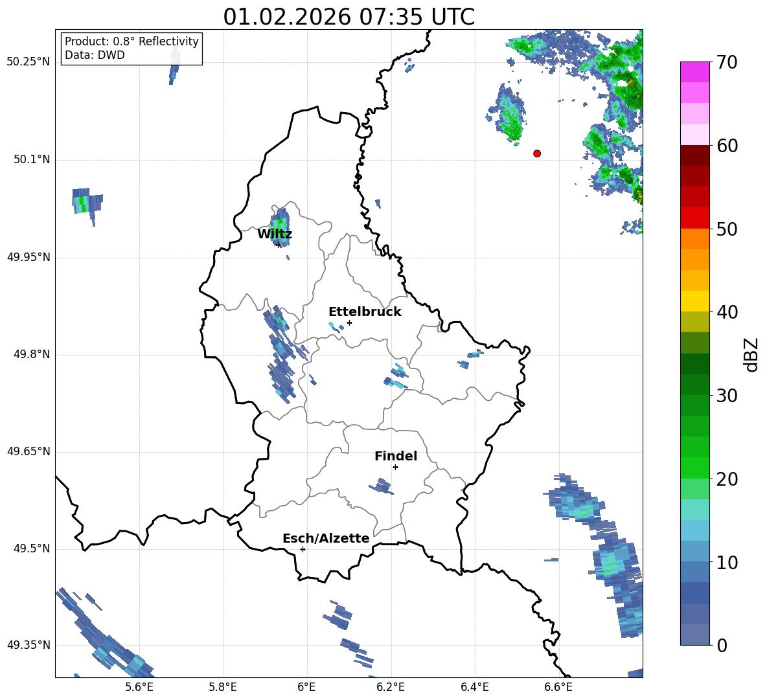Click the radar echo over Wiltz
767x700 pixels.
point(280,226)
